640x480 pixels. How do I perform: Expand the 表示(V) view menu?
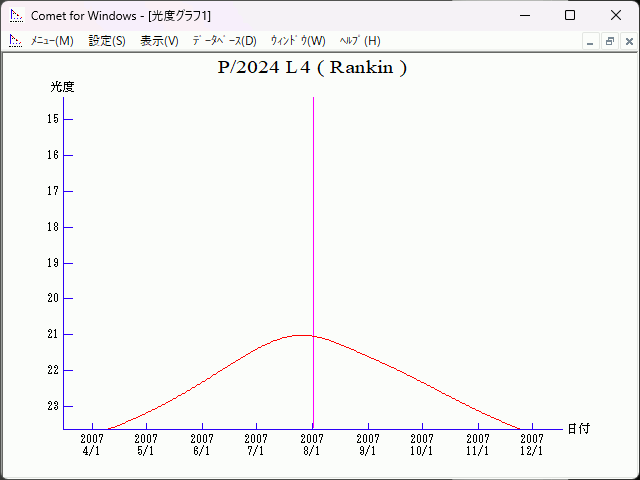(159, 41)
